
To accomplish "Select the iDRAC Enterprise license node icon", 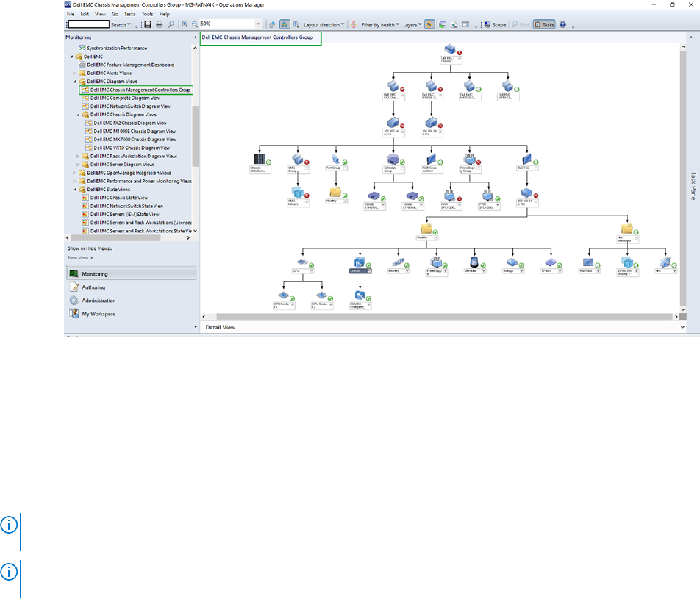I will click(360, 295).
